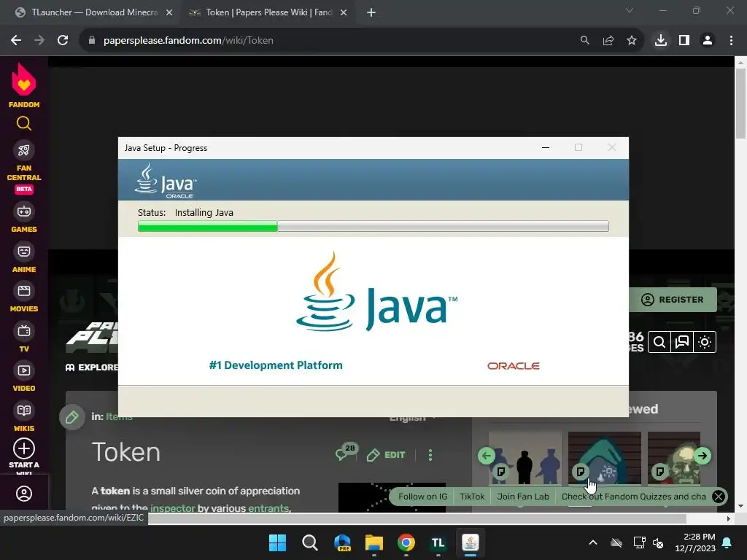Show hidden system tray icons

(593, 542)
